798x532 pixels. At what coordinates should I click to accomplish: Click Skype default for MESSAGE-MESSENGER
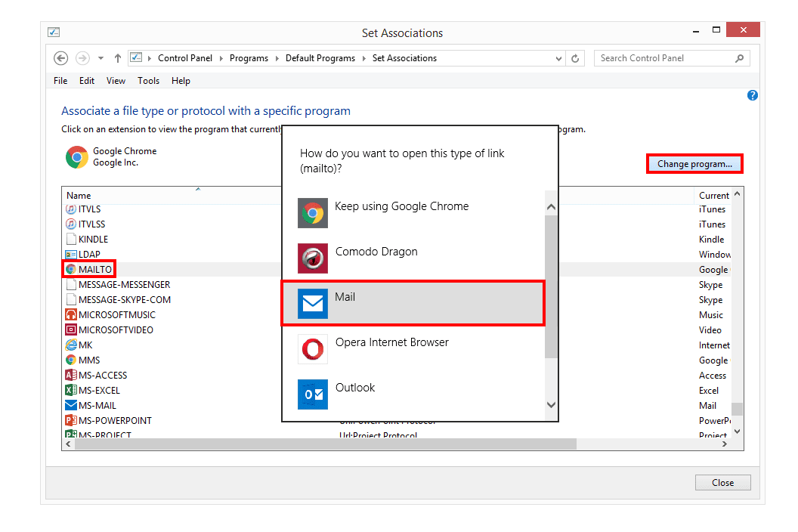pyautogui.click(x=710, y=285)
